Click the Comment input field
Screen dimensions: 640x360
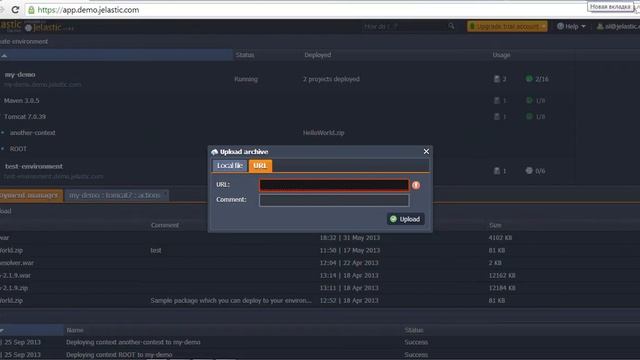pos(334,200)
